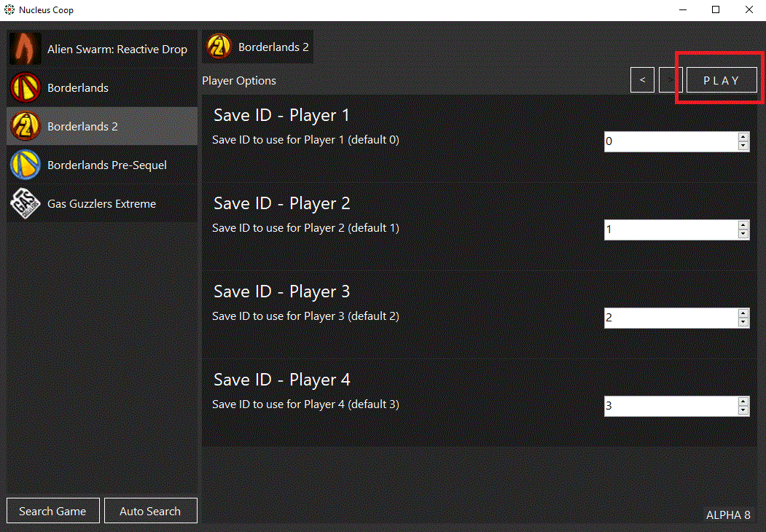Click the Borderlands Pre-Sequel game icon

[26, 165]
